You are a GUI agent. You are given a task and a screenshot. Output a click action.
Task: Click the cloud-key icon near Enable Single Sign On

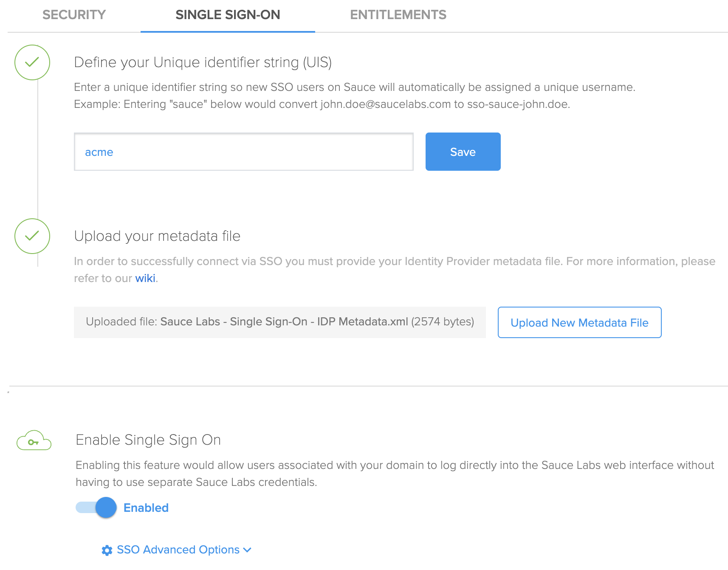[x=34, y=440]
